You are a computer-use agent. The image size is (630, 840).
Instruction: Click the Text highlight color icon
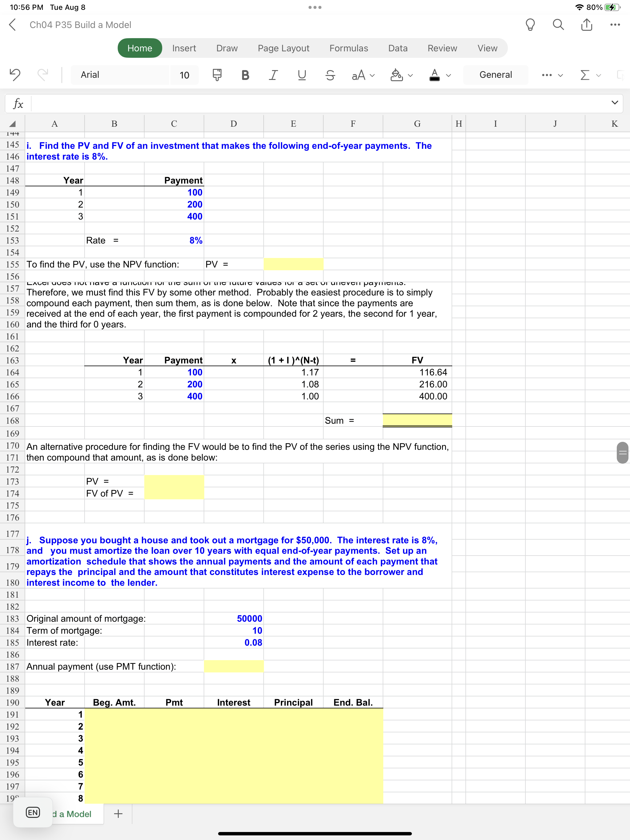(397, 73)
